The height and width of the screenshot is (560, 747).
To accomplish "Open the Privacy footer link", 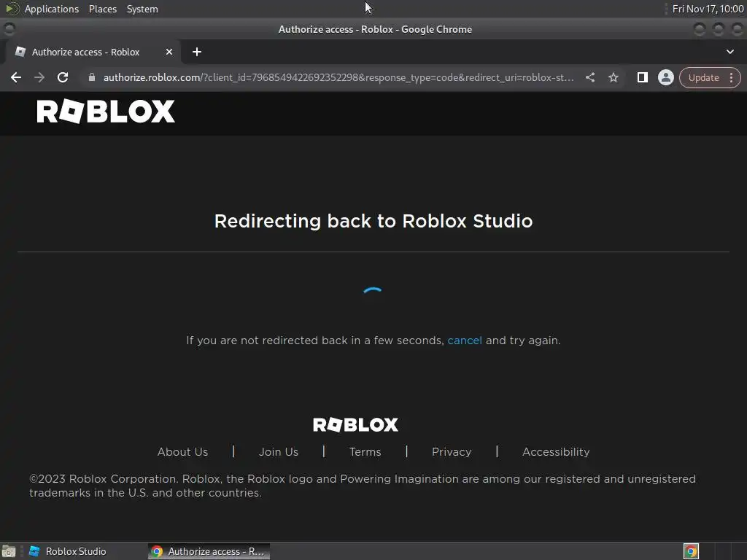I will click(x=452, y=452).
